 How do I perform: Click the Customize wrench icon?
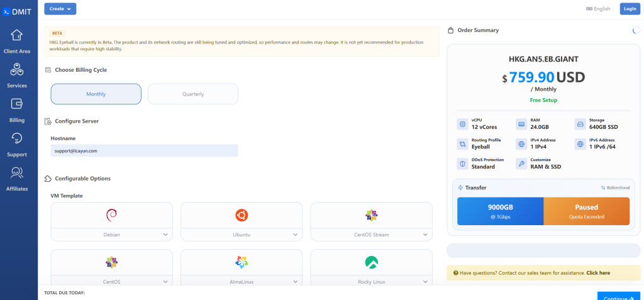(x=521, y=164)
